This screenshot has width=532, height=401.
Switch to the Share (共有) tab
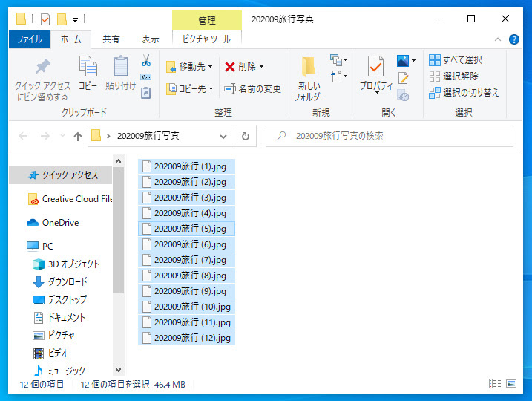(111, 39)
